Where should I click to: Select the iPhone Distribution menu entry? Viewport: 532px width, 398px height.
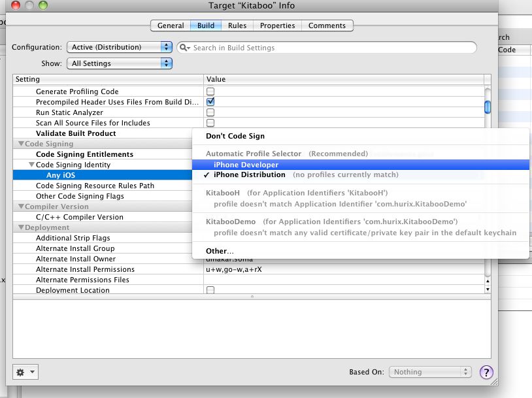tap(361, 174)
